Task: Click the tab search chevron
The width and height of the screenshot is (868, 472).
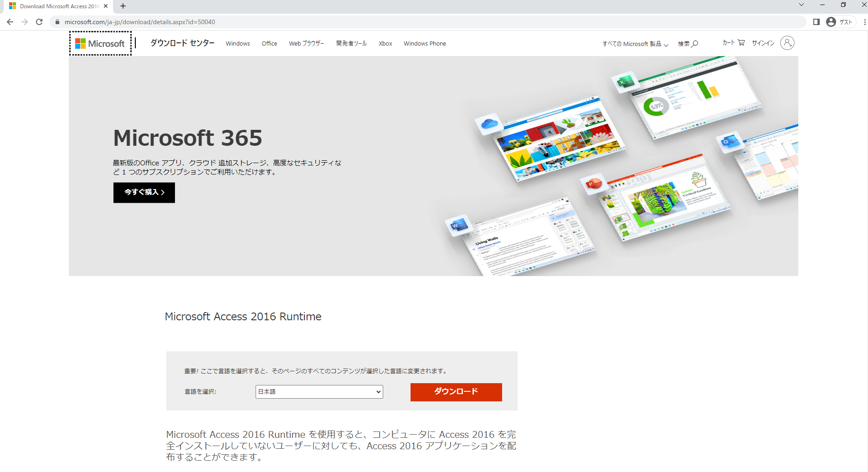Action: 801,5
